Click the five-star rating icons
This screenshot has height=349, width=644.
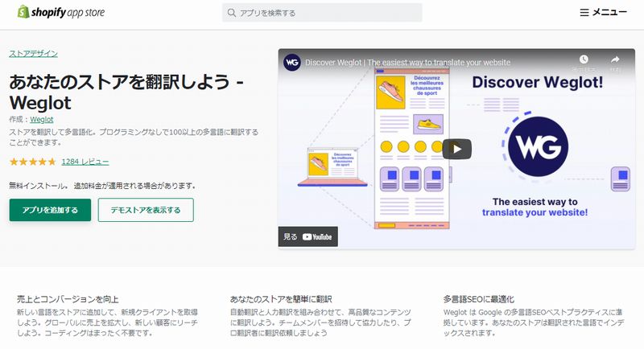(x=33, y=162)
